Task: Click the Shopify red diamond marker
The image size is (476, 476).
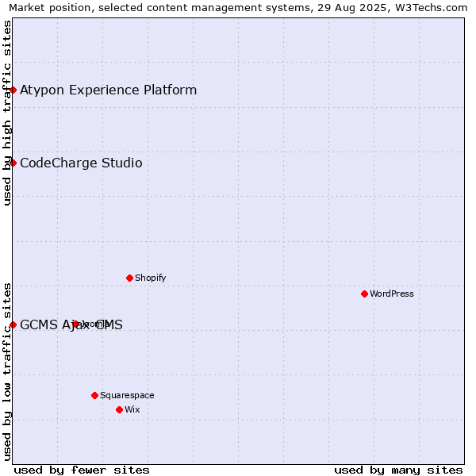Action: click(129, 278)
